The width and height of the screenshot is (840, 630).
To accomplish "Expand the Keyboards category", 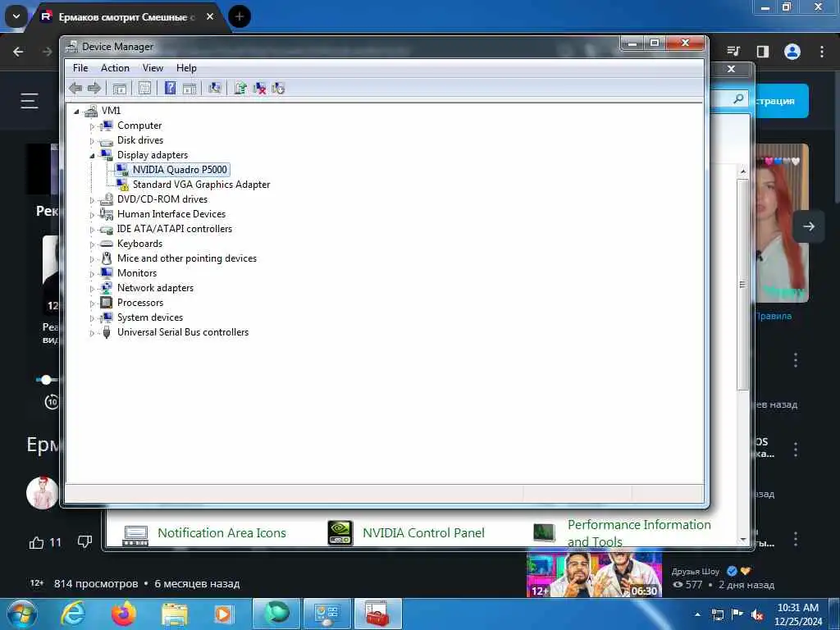I will pyautogui.click(x=92, y=244).
